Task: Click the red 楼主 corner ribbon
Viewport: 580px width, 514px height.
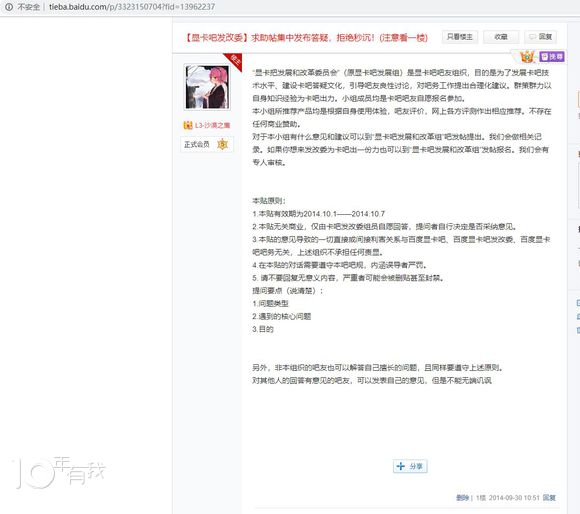Action: (234, 60)
